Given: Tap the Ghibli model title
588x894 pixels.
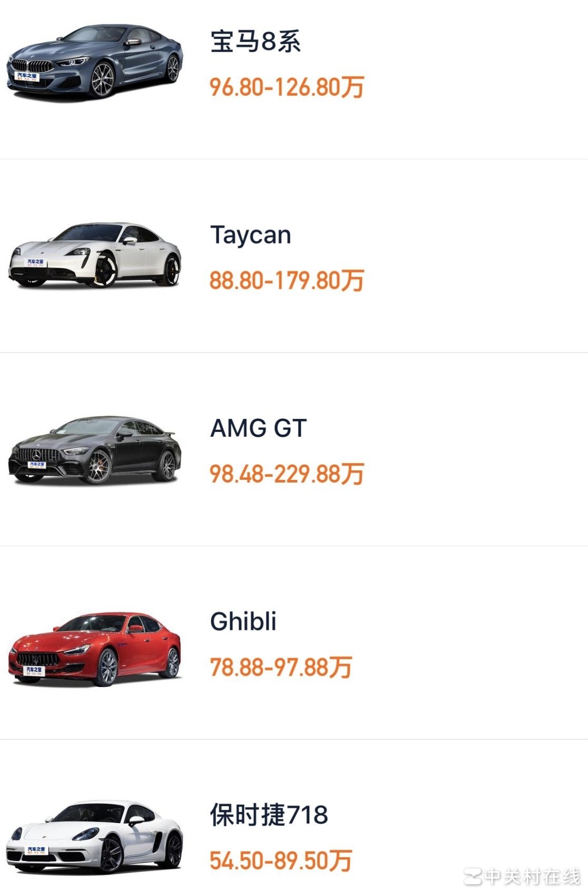Looking at the screenshot, I should 243,621.
